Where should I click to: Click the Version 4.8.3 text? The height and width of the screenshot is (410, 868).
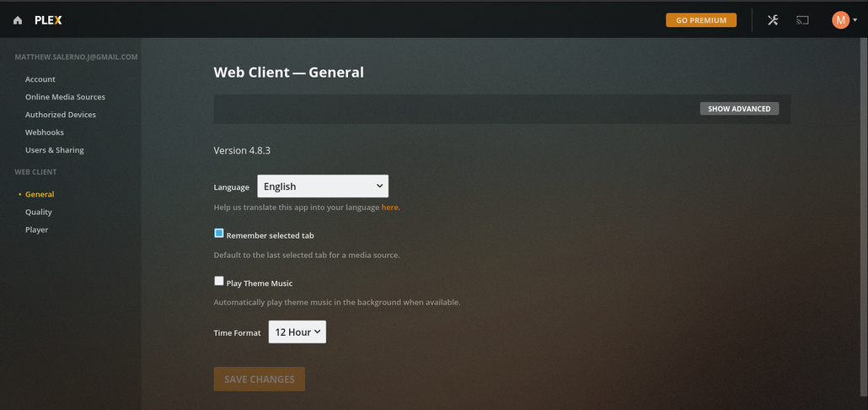(242, 150)
